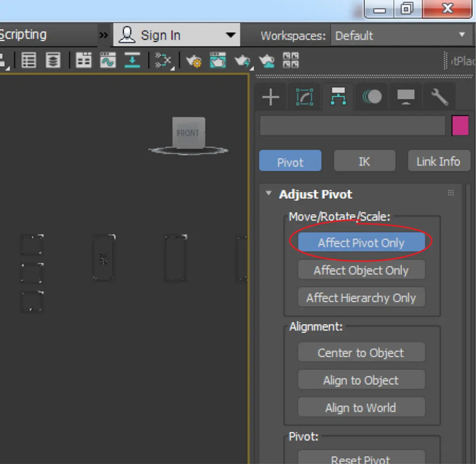Open the Display panel monitor icon
The image size is (476, 464).
click(406, 97)
